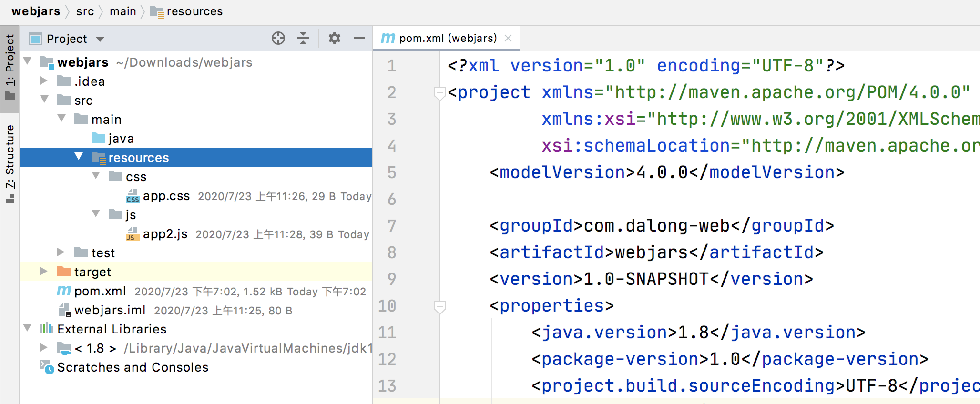
Task: Click the modelVersion 4.0.0 line
Action: (x=667, y=172)
